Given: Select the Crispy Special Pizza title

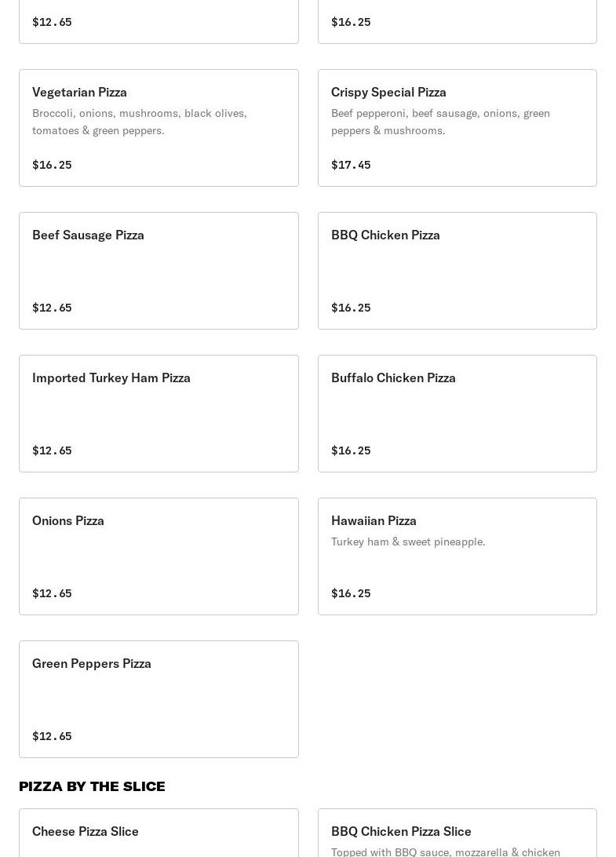Looking at the screenshot, I should click(x=388, y=92).
